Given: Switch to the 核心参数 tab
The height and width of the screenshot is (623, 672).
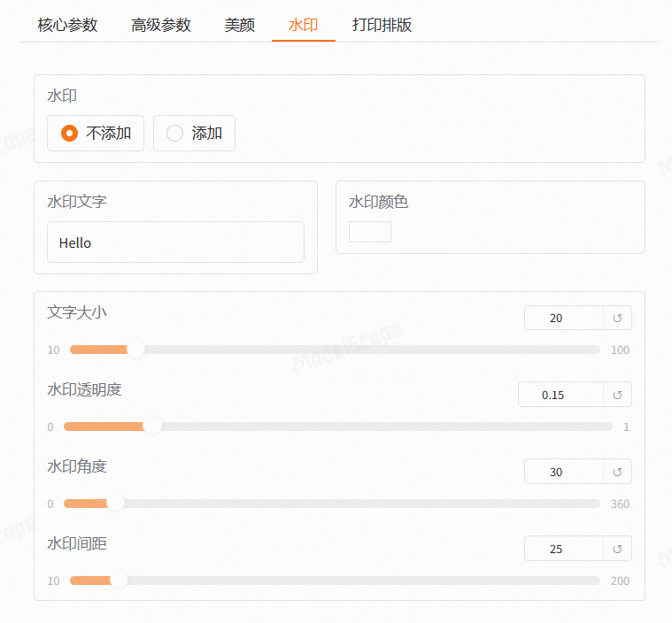Looking at the screenshot, I should click(67, 25).
